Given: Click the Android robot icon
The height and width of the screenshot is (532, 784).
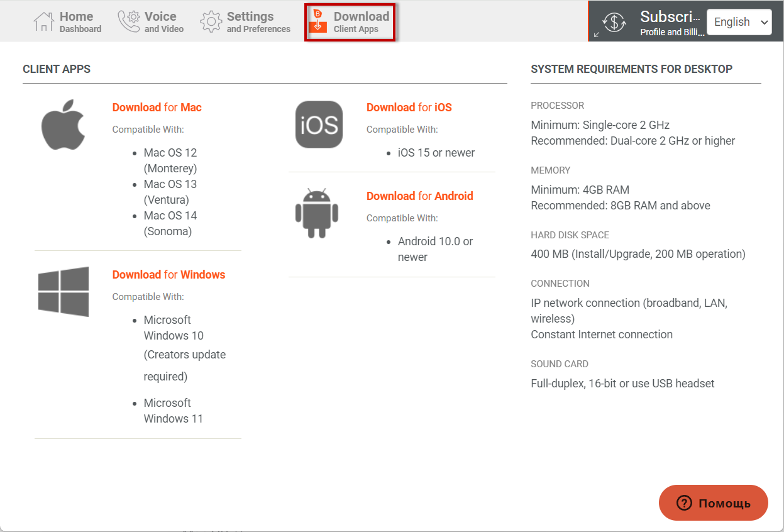Looking at the screenshot, I should (x=317, y=213).
